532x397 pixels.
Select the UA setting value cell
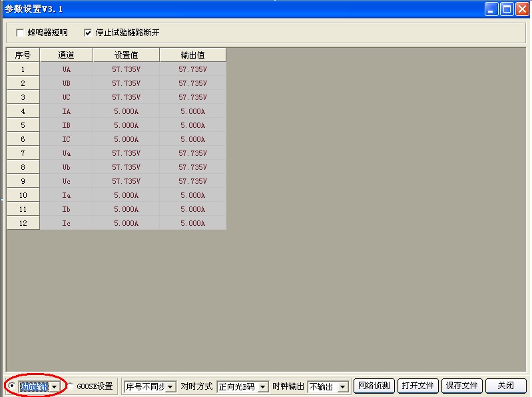(126, 69)
